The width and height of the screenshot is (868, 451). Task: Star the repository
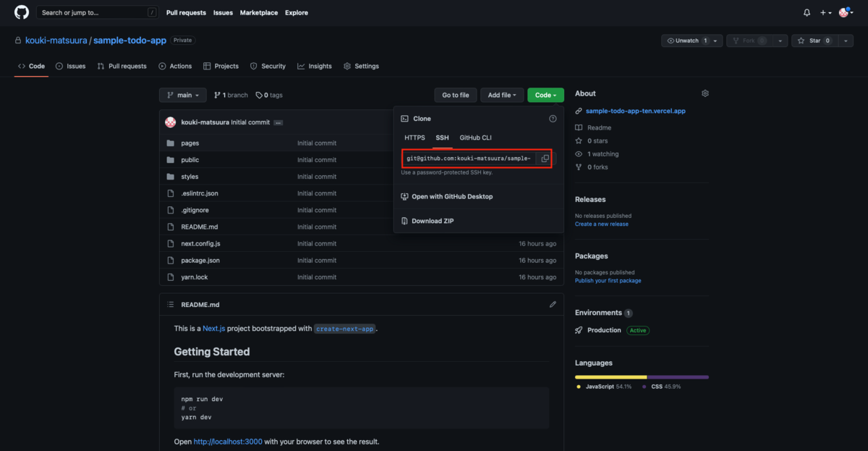815,41
